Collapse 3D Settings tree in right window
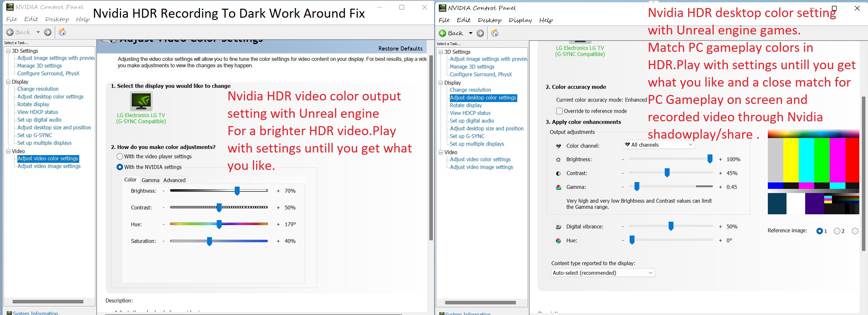868x315 pixels. (441, 52)
